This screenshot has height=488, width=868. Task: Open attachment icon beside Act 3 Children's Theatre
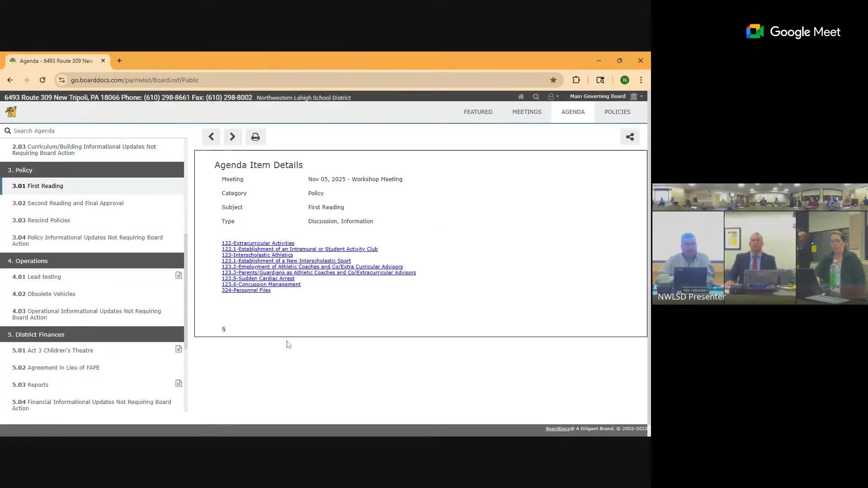pos(179,349)
